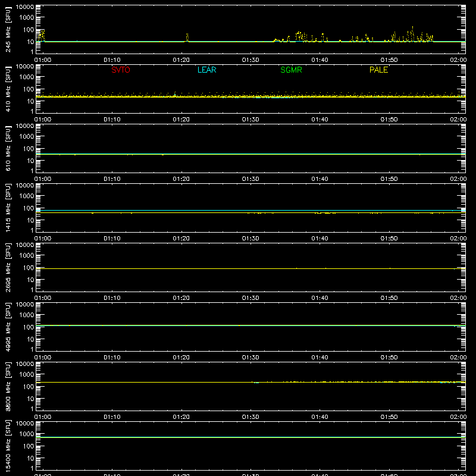Viewport: 476px width, 476px height.
Task: Select the 410 MHz [SFU] axis title
Action: pyautogui.click(x=8, y=89)
